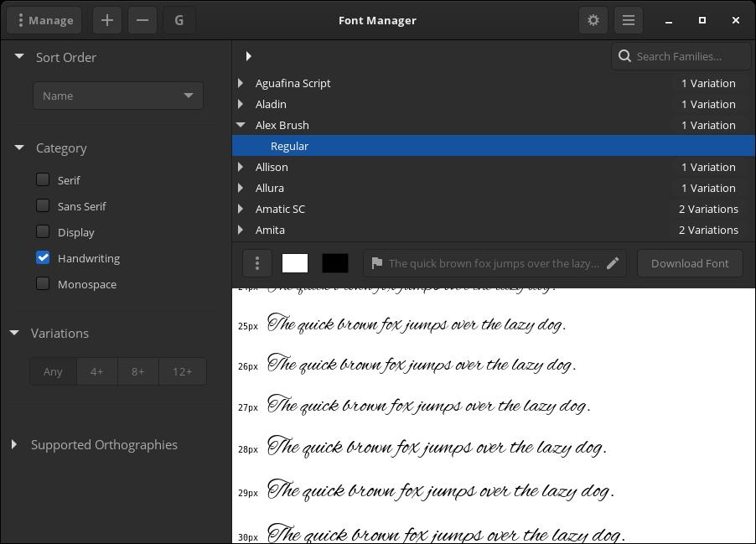Expand the Aladin font family
The image size is (756, 544).
(x=241, y=104)
